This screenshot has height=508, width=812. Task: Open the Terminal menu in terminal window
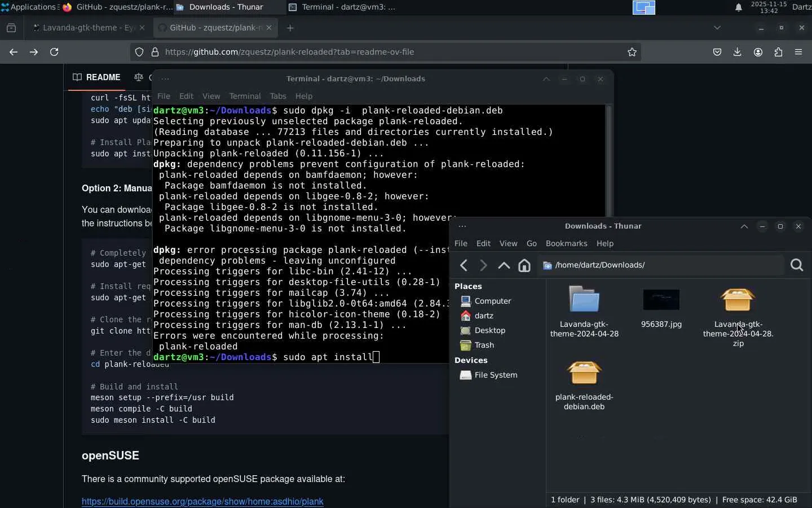[x=245, y=97]
